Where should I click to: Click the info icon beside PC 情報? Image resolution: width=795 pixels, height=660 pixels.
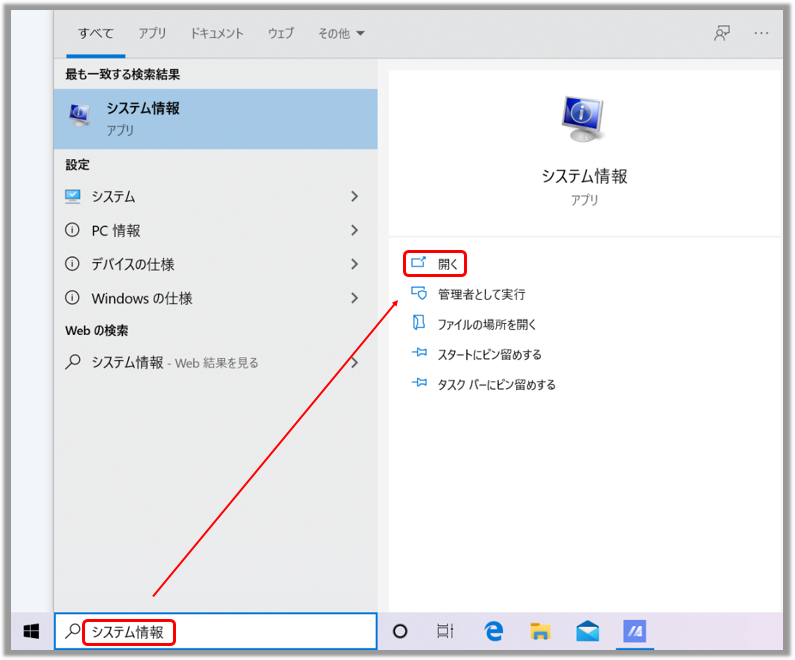tap(73, 230)
